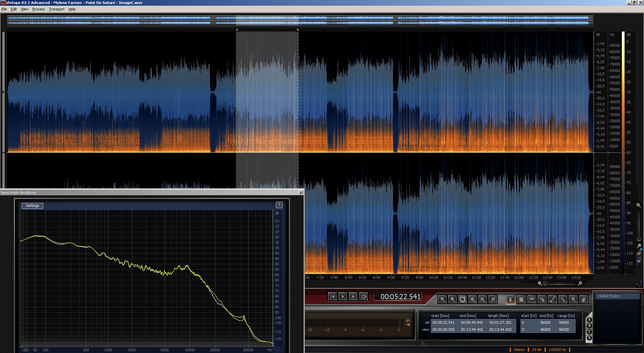Click the selection end time field
Viewport: 644px width, 353px height.
coord(473,322)
